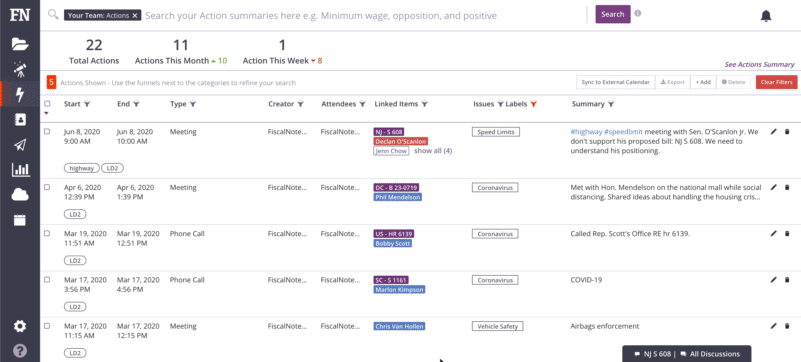Open the Type column filter funnel
The image size is (801, 362).
click(x=193, y=104)
